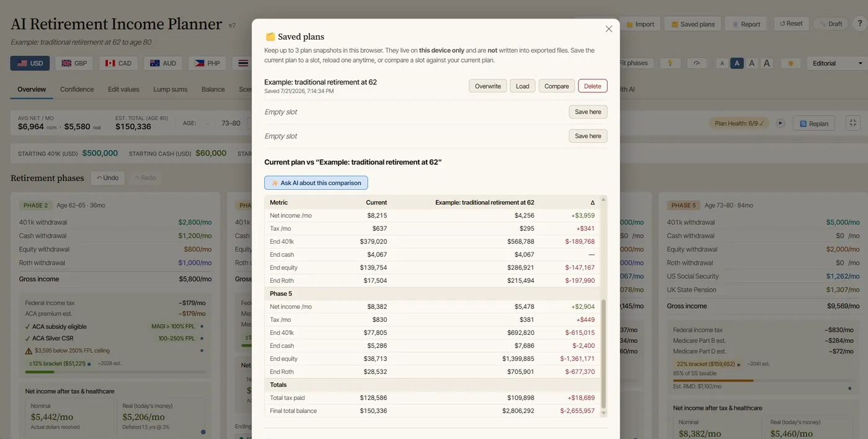868x439 pixels.
Task: Click the ≤12% bracket badge in Phase 2
Action: tap(59, 363)
